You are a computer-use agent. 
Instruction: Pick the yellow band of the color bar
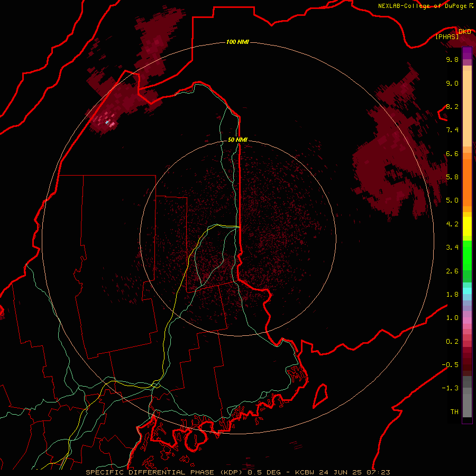tap(467, 226)
